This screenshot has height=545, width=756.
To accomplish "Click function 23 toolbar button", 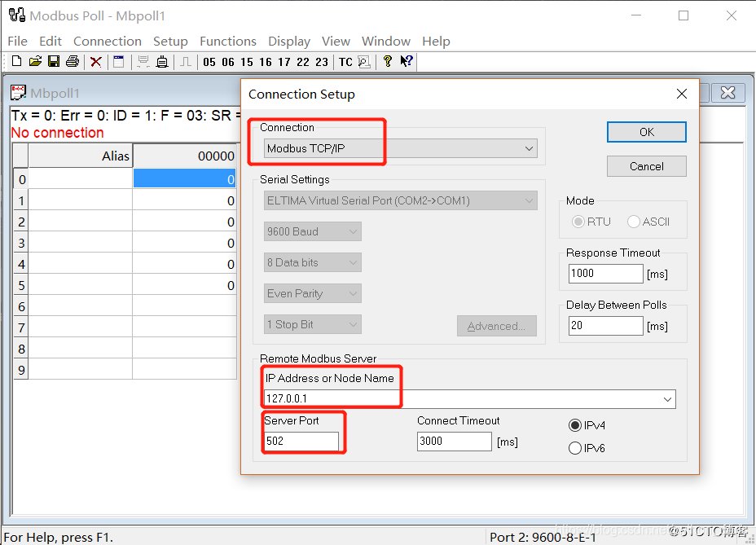I will [322, 62].
